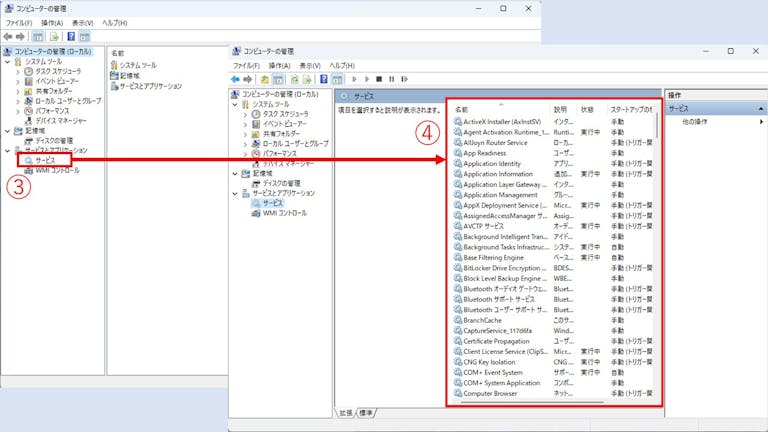Open ファイル(F) menu in the rear window
Image resolution: width=768 pixels, height=432 pixels.
click(x=19, y=23)
